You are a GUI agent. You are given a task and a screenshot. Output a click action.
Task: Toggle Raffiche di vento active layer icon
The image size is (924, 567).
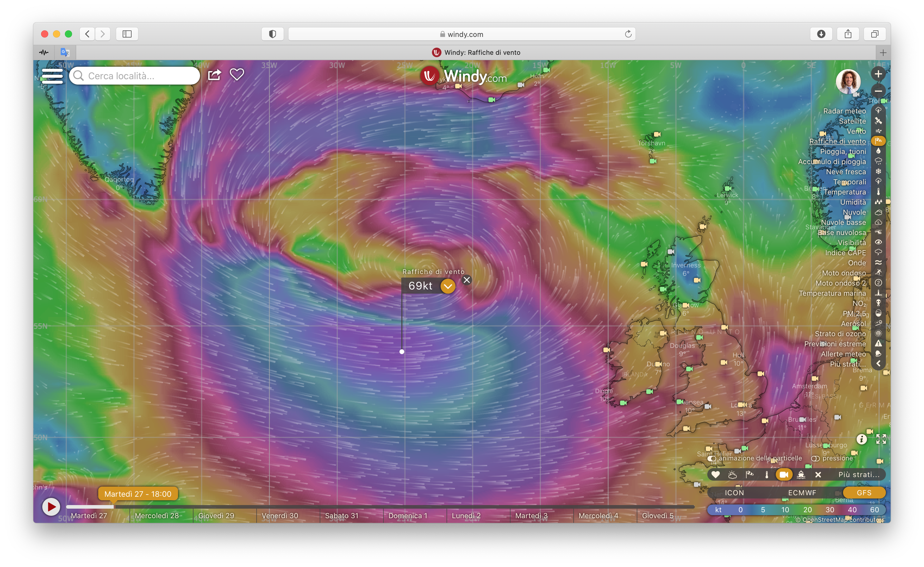pyautogui.click(x=878, y=141)
